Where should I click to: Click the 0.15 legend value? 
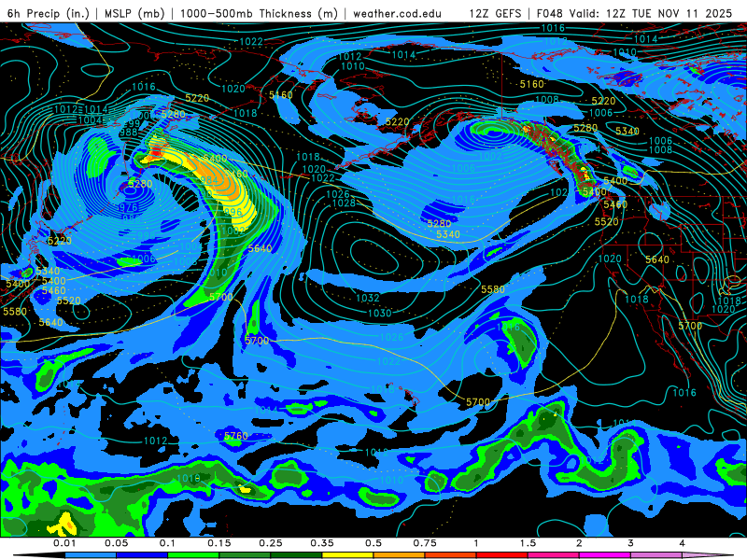[219, 543]
